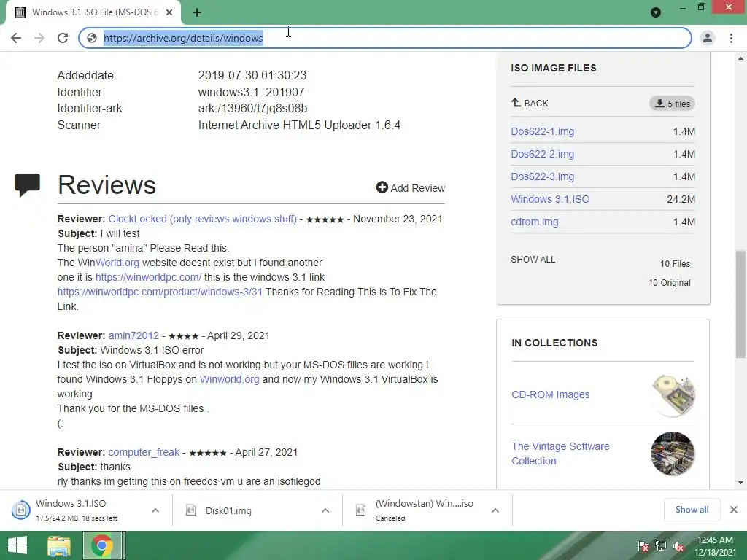Open Action Center flag icon in tray
Image resolution: width=747 pixels, height=560 pixels.
643,546
